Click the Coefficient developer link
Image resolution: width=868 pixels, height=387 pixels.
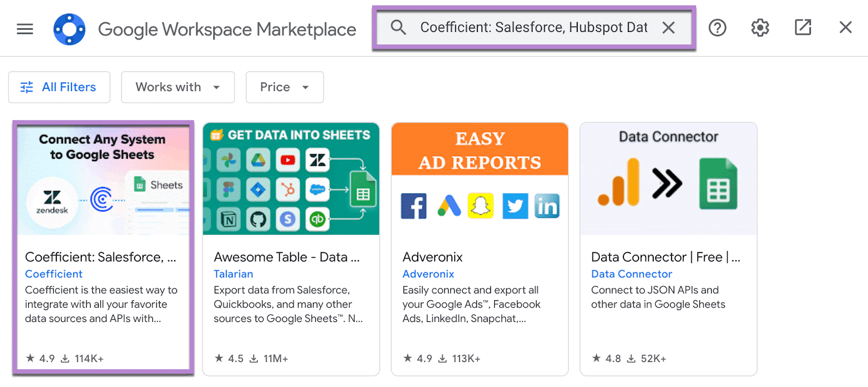tap(54, 274)
